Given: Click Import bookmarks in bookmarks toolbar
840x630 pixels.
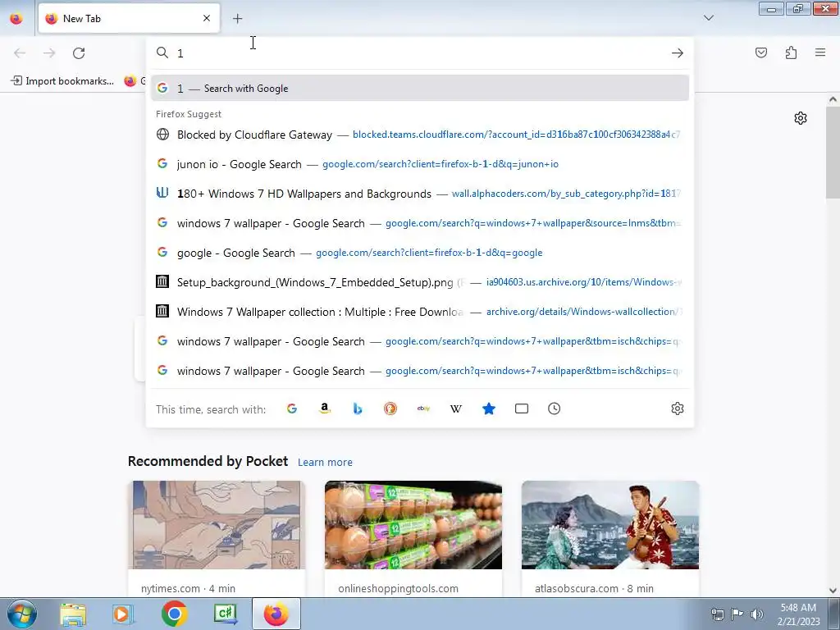Looking at the screenshot, I should pos(62,81).
